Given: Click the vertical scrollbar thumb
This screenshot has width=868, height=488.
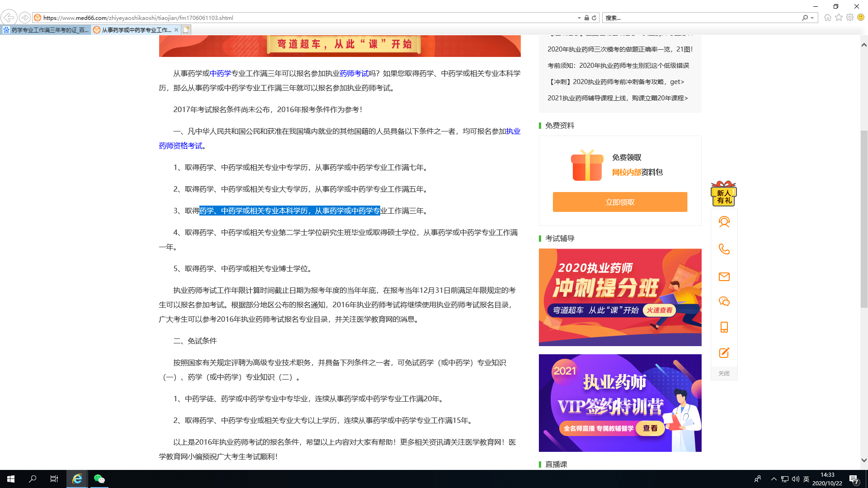Looking at the screenshot, I should [x=864, y=219].
